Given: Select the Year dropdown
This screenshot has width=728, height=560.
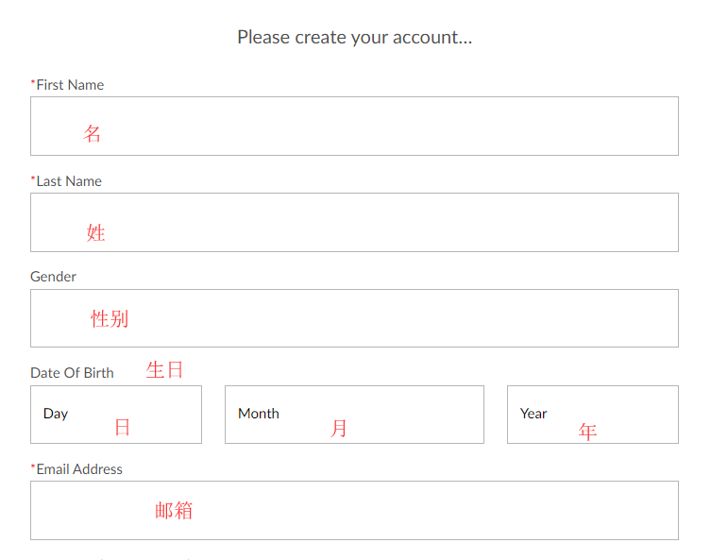Looking at the screenshot, I should tap(592, 414).
